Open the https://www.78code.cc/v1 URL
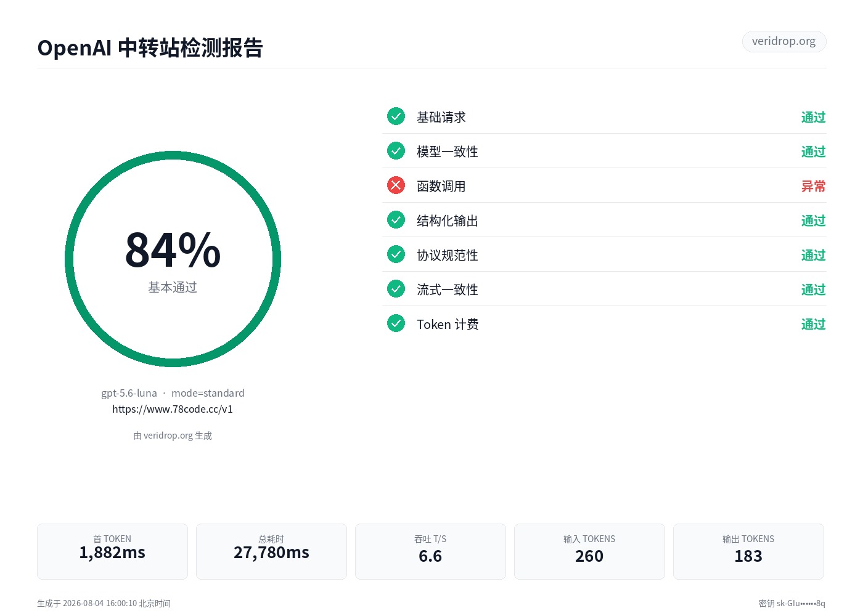 click(173, 409)
